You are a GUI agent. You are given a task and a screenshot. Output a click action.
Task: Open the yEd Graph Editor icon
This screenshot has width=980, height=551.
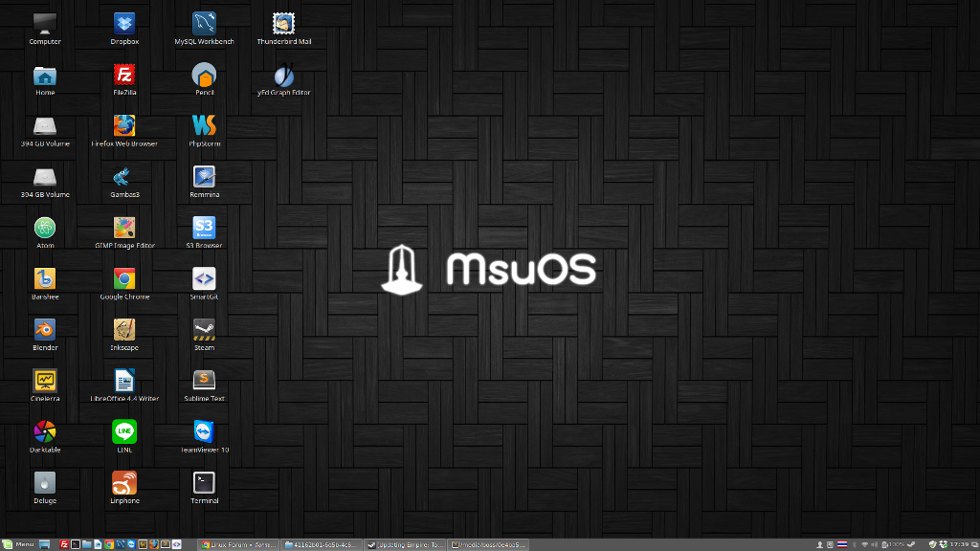[x=283, y=76]
